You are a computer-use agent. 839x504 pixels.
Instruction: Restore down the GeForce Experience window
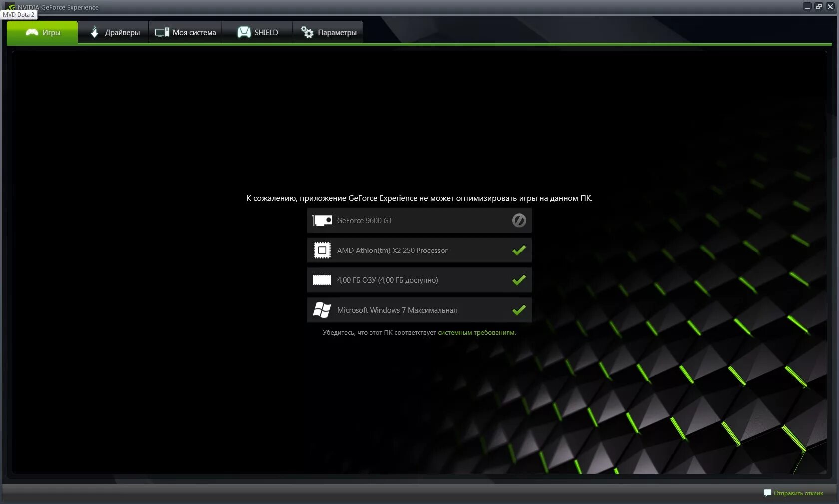pyautogui.click(x=819, y=7)
